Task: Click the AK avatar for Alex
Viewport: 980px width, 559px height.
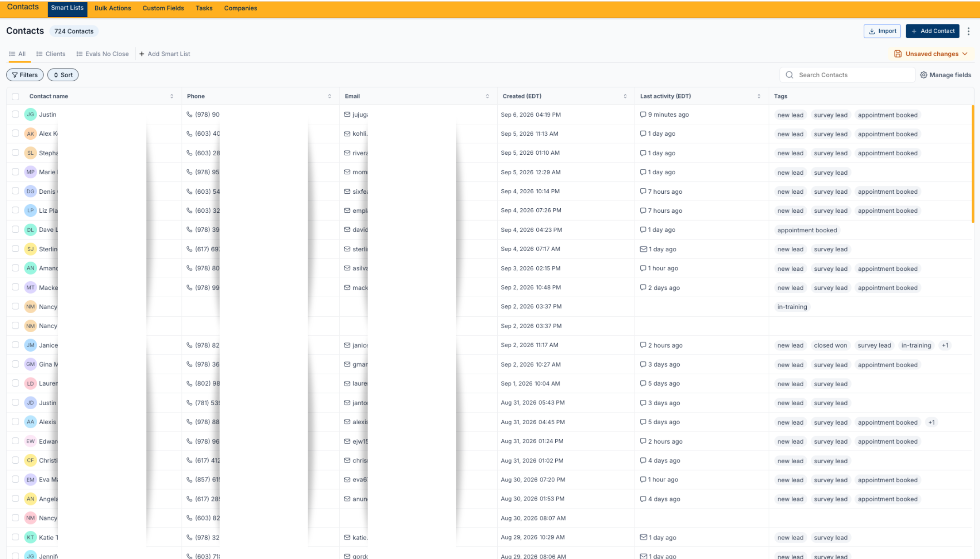Action: (x=30, y=134)
